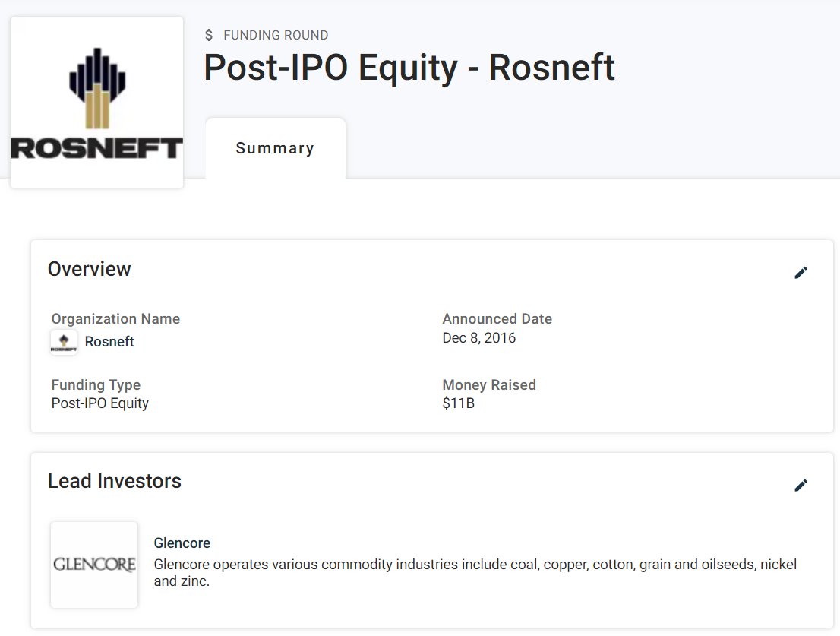
Task: Open the Rosneft organization link
Action: [x=109, y=342]
